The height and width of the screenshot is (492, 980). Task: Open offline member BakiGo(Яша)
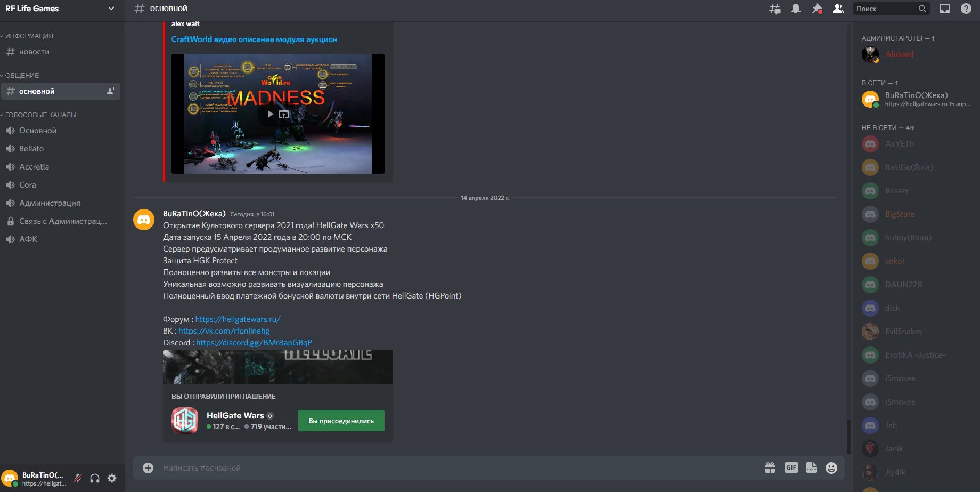(917, 167)
